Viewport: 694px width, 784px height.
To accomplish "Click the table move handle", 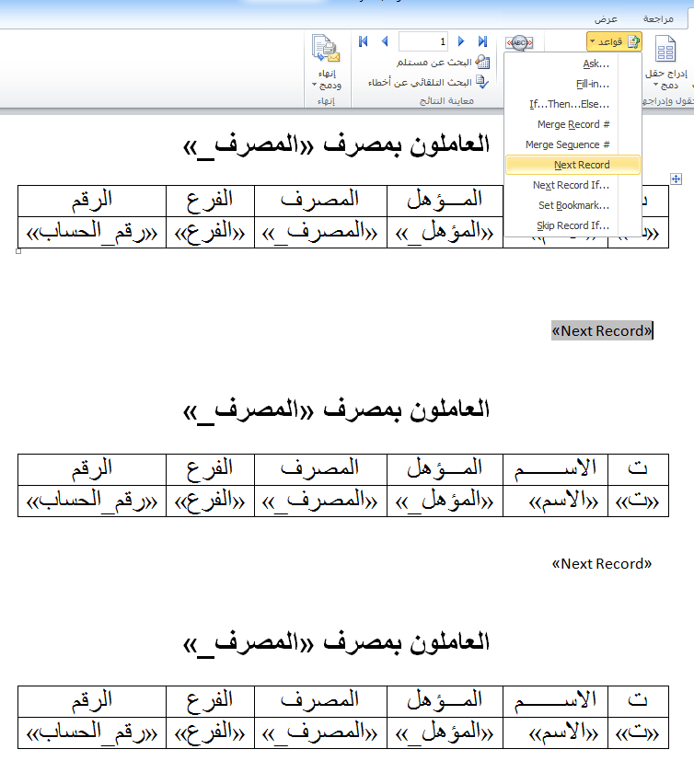I will tap(676, 179).
